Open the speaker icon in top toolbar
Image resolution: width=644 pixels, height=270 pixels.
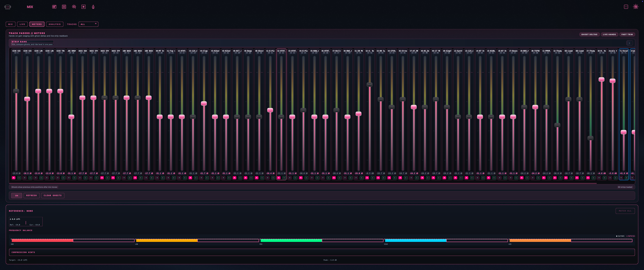[64, 7]
